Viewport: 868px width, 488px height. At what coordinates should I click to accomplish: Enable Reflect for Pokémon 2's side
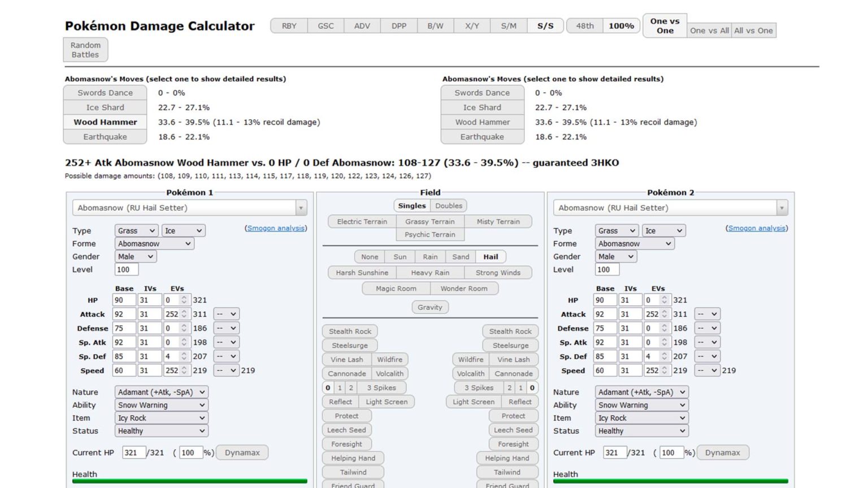tap(519, 402)
